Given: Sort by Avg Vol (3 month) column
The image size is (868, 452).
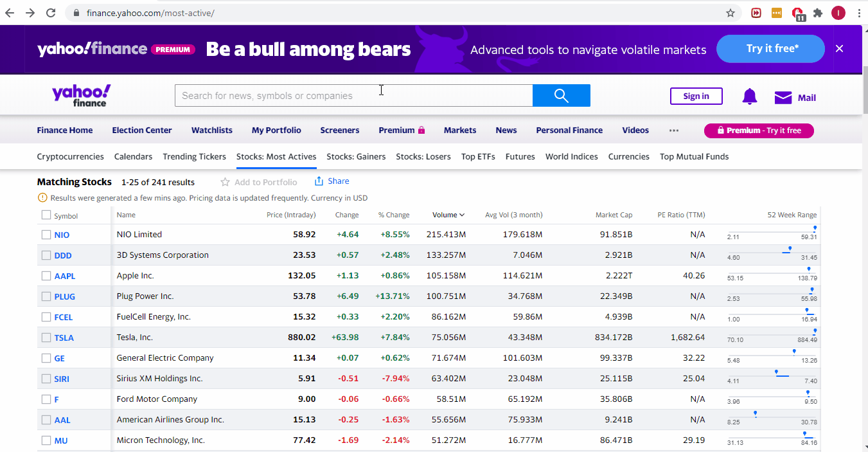Looking at the screenshot, I should [x=513, y=215].
